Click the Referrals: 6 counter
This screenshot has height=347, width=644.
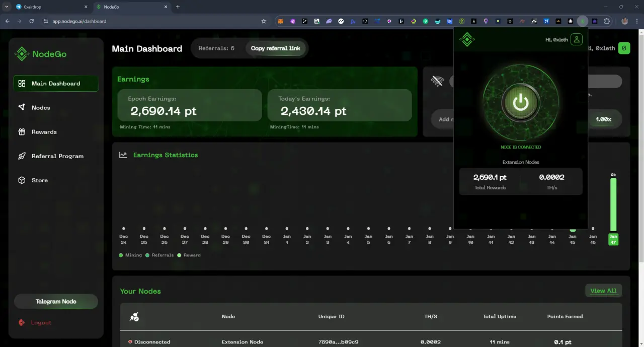(216, 48)
